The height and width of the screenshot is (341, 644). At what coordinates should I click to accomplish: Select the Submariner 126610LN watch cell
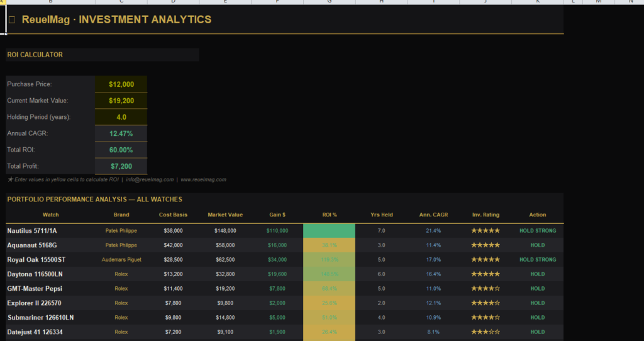tap(50, 318)
